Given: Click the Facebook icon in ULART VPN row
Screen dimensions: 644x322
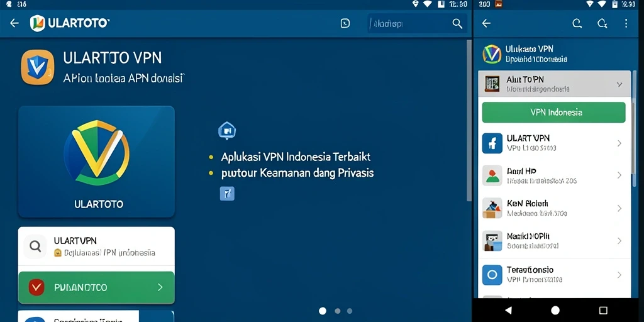Looking at the screenshot, I should 492,143.
